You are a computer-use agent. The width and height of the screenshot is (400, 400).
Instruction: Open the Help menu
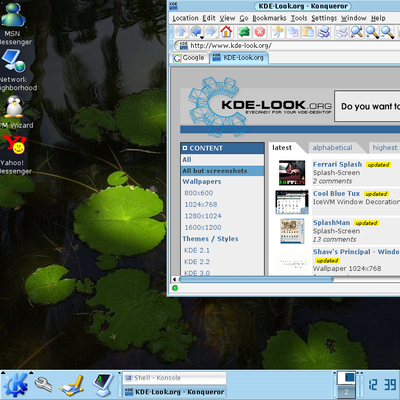click(x=378, y=18)
